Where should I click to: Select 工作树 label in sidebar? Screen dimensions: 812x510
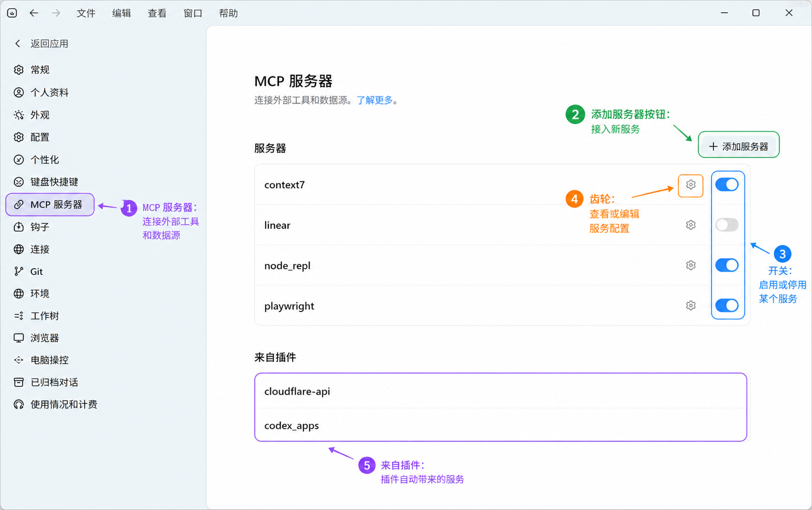tap(45, 316)
